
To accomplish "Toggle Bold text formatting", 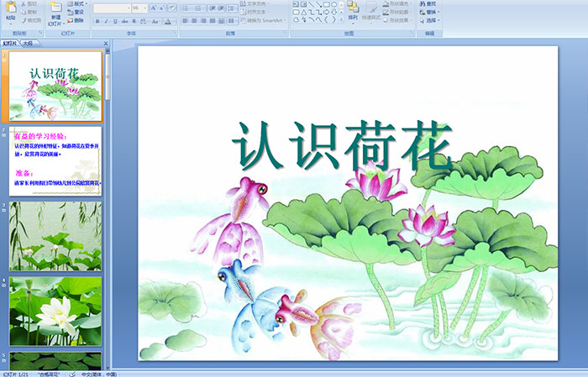I will click(x=96, y=21).
